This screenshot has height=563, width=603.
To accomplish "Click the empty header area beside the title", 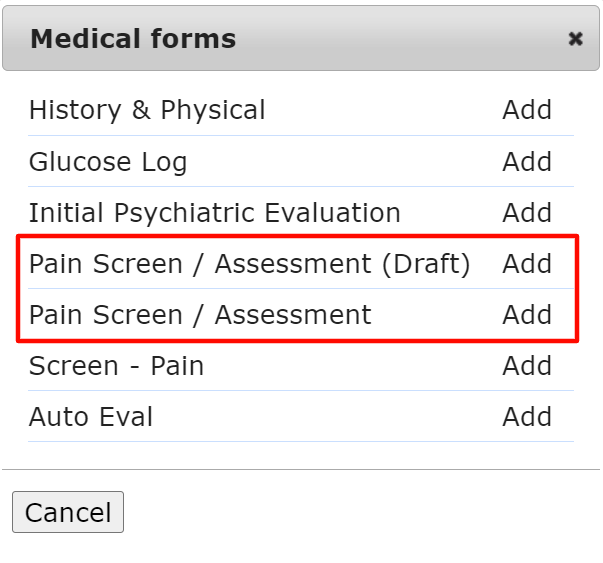I will 400,39.
